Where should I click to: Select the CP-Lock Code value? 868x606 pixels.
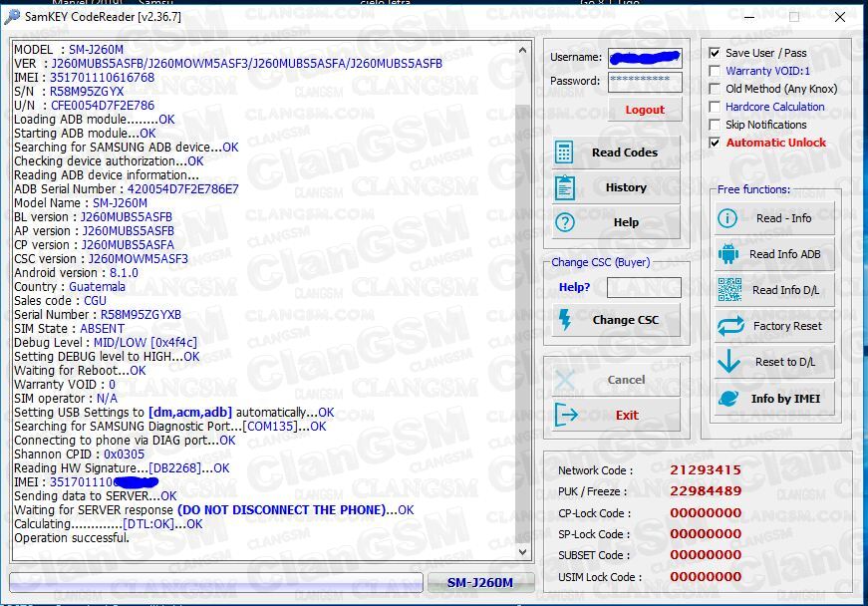[706, 512]
